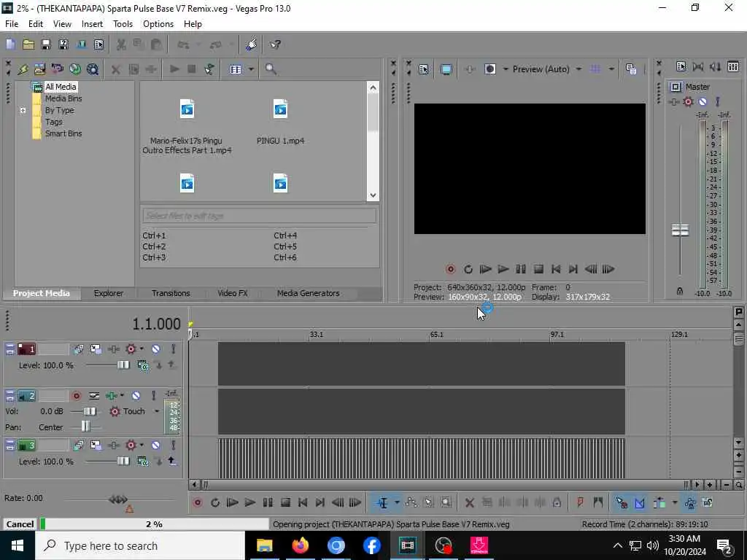Click the Search Media magnifier icon

pos(271,69)
